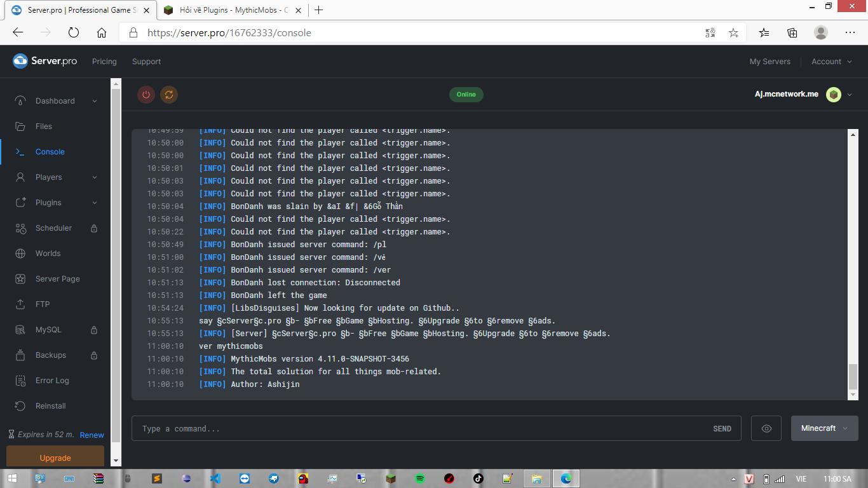This screenshot has width=868, height=488.
Task: Switch to the Server.pro browser tab
Action: point(79,10)
